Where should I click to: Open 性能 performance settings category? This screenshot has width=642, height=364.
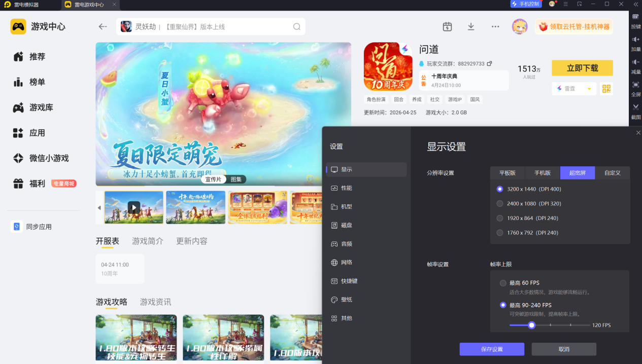(x=366, y=188)
